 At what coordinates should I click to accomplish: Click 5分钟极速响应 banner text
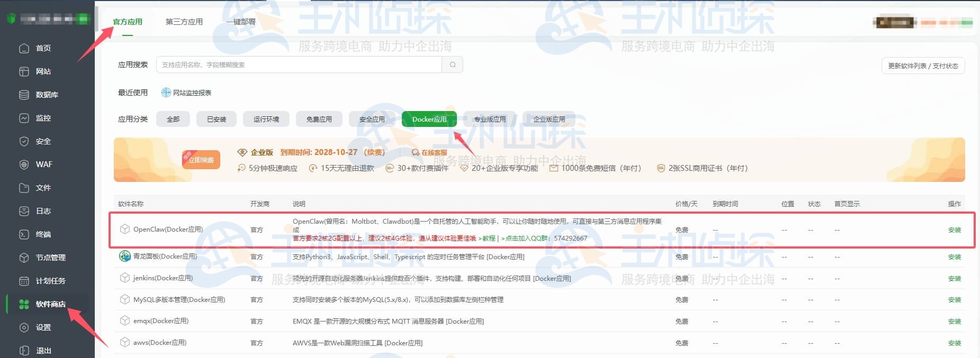click(x=273, y=168)
